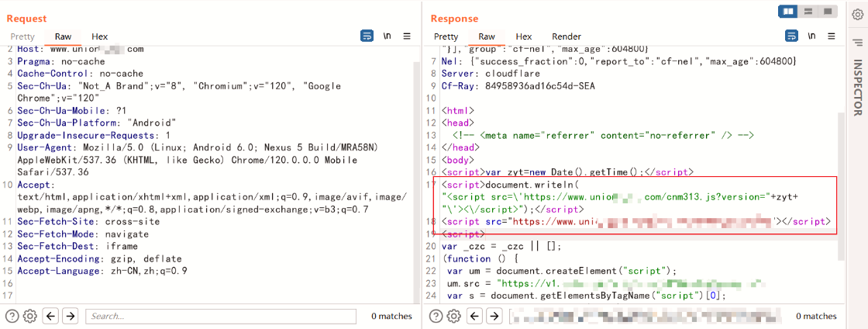Click the Accept-Language header line

102,271
